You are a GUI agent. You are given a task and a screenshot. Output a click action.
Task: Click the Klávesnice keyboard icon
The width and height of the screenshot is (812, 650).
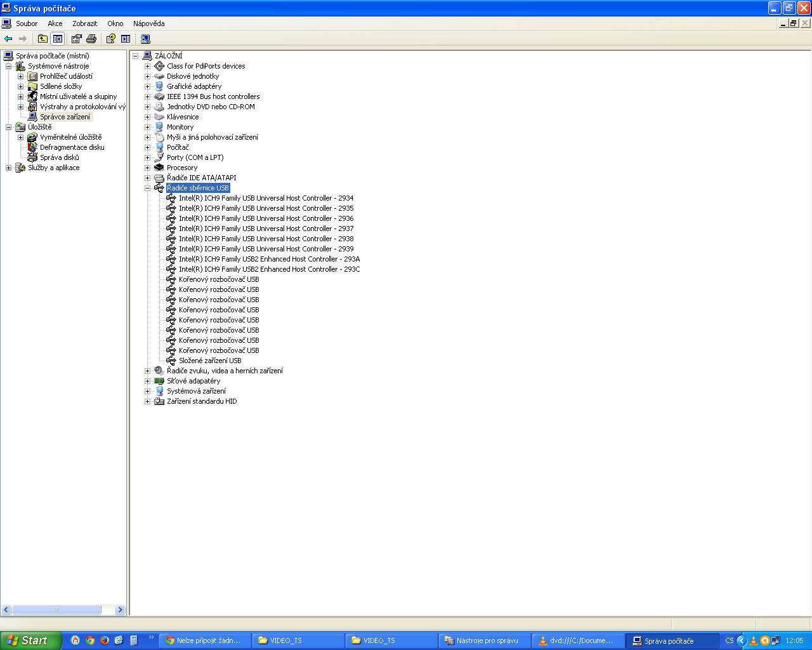coord(159,117)
